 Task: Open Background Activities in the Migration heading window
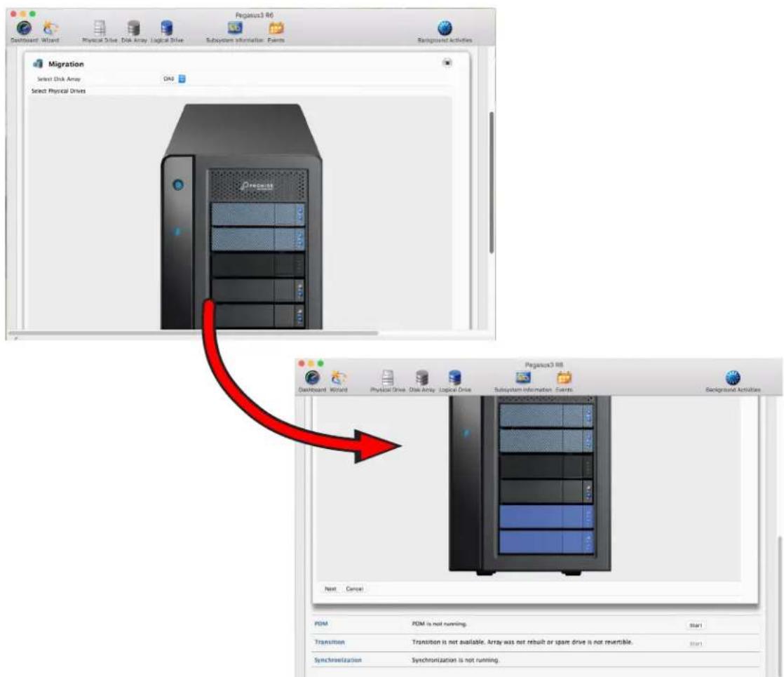(445, 32)
